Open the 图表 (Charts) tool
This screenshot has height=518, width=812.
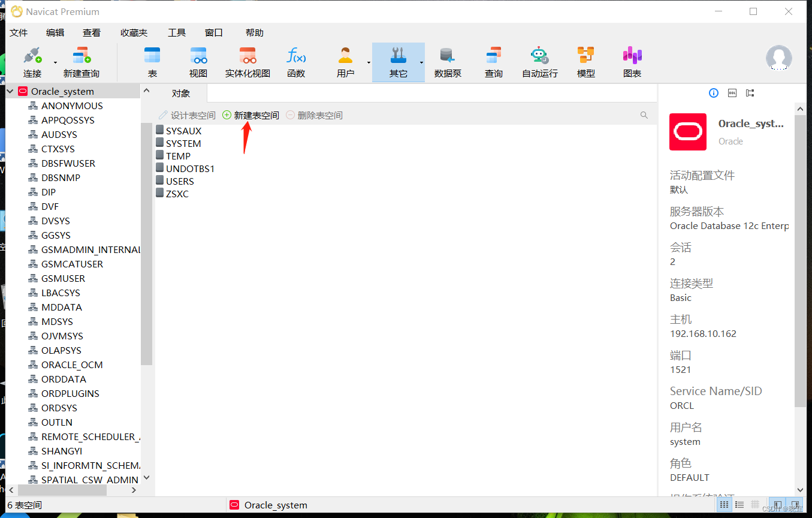632,62
